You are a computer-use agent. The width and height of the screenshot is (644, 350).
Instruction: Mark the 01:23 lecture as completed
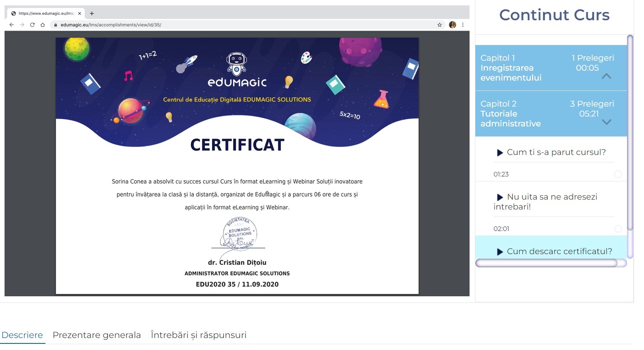click(x=618, y=174)
